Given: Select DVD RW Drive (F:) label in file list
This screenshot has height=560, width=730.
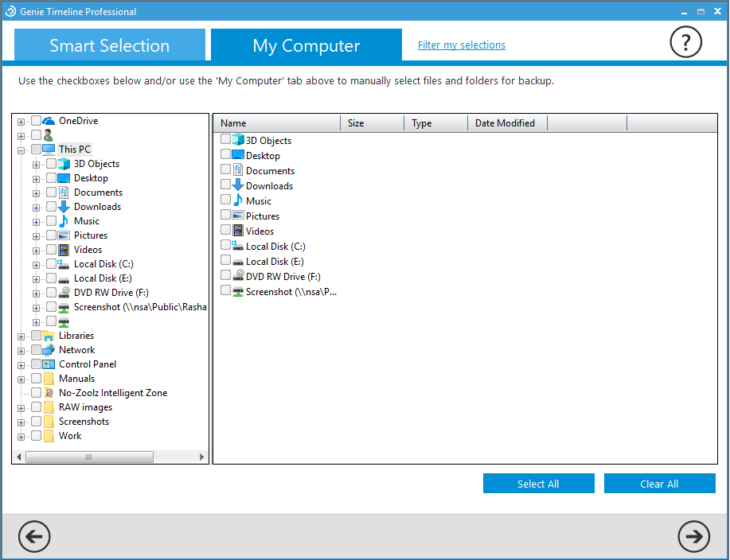Looking at the screenshot, I should pyautogui.click(x=283, y=277).
